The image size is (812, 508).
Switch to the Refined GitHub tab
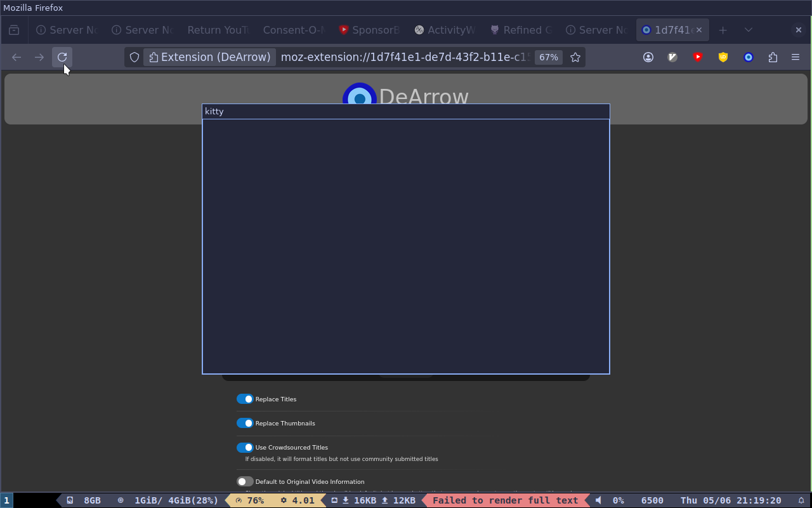[x=521, y=30]
